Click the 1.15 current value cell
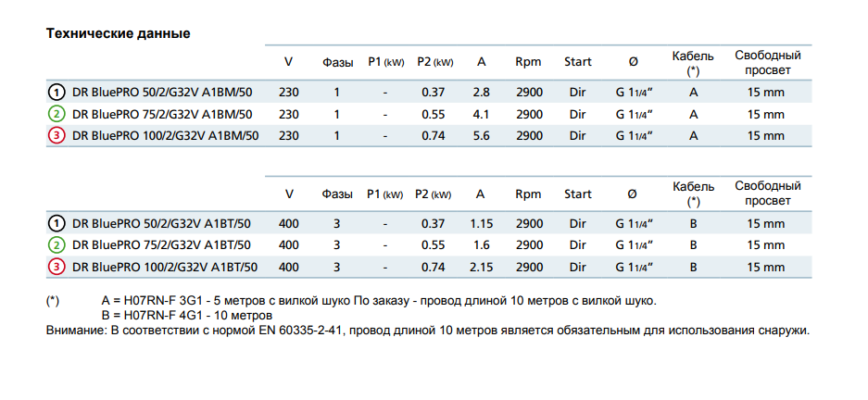This screenshot has height=400, width=868. 480,223
